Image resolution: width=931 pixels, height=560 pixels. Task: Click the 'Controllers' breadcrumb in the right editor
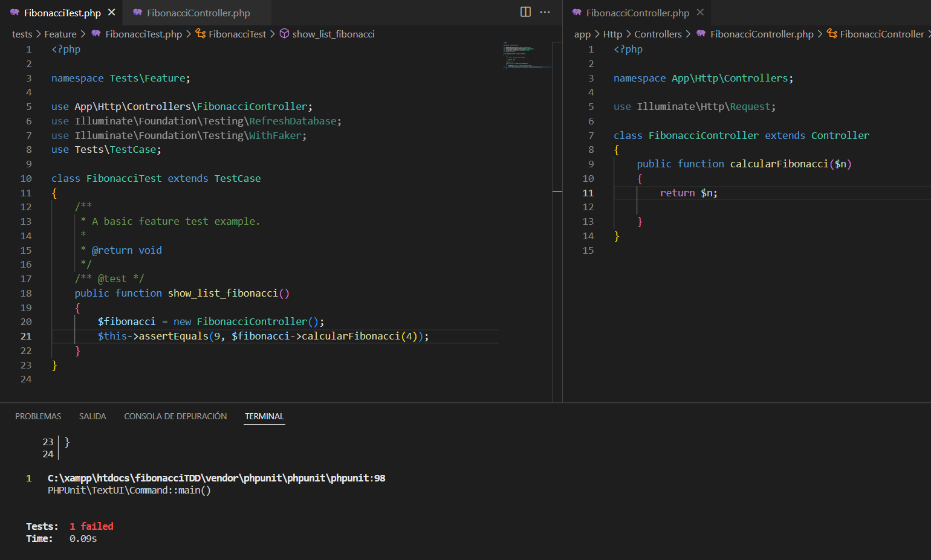tap(658, 34)
